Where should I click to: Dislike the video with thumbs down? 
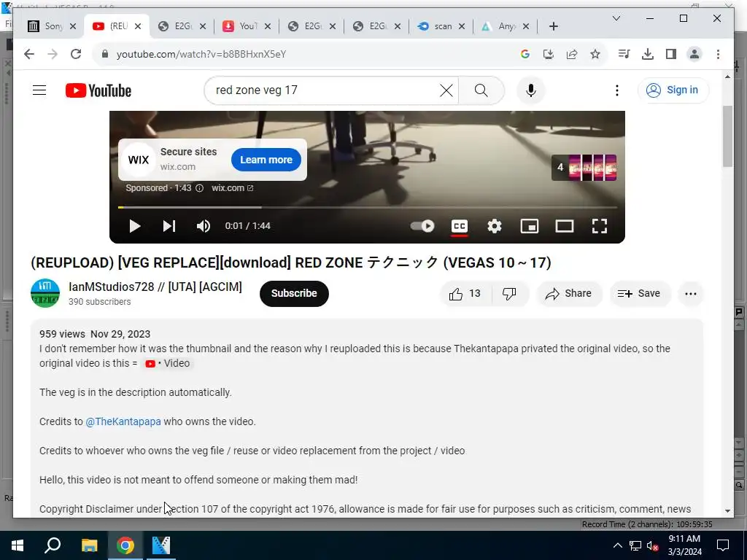pyautogui.click(x=509, y=294)
